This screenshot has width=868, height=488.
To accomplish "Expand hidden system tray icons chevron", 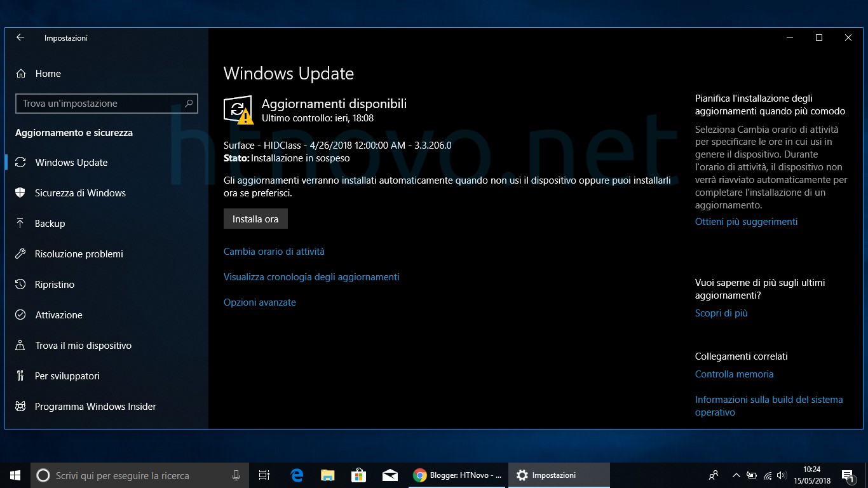I will [736, 475].
